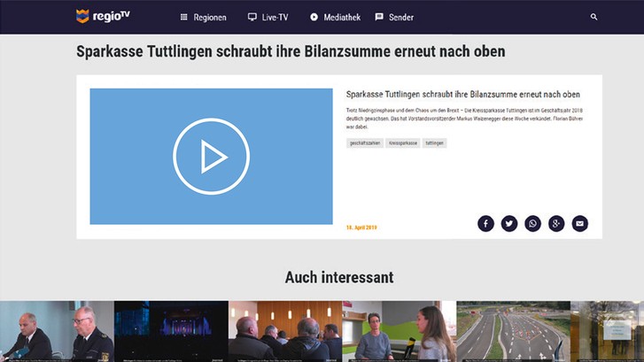Share the article on Twitter

(x=509, y=224)
